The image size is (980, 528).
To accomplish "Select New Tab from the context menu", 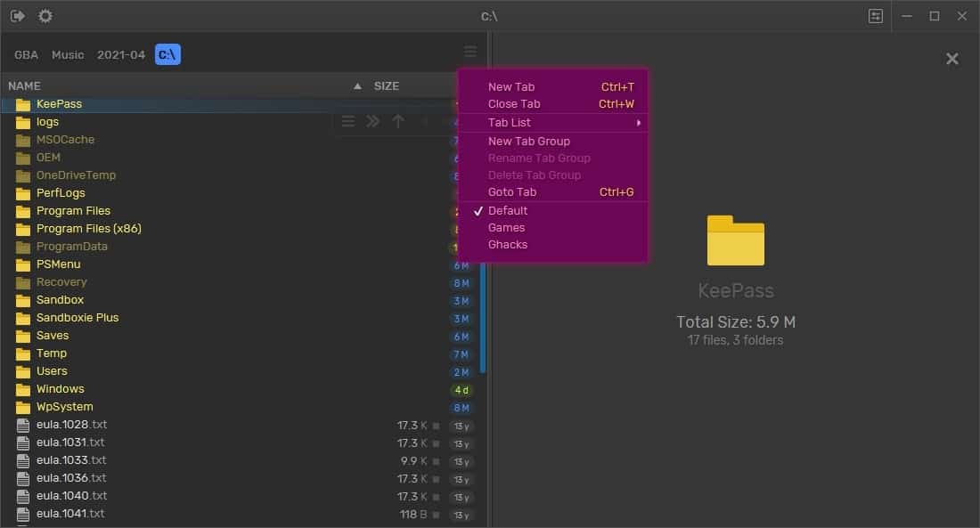I will click(x=510, y=86).
